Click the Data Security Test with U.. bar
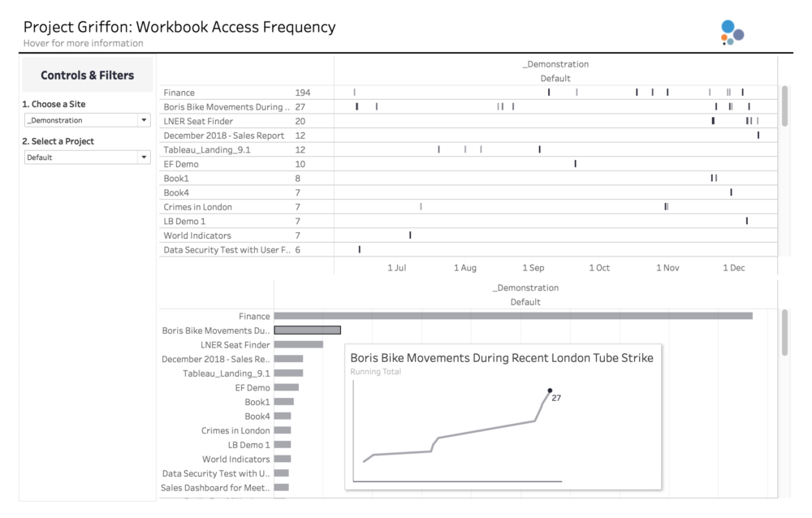 pyautogui.click(x=282, y=473)
